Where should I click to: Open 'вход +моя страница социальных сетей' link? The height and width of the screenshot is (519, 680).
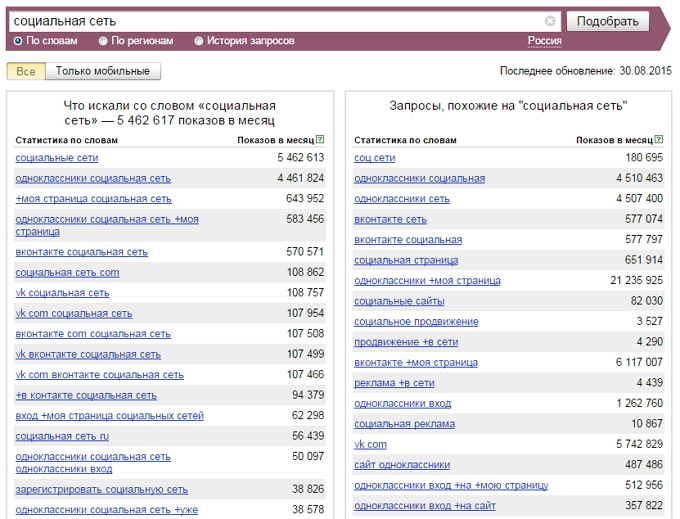(x=110, y=416)
